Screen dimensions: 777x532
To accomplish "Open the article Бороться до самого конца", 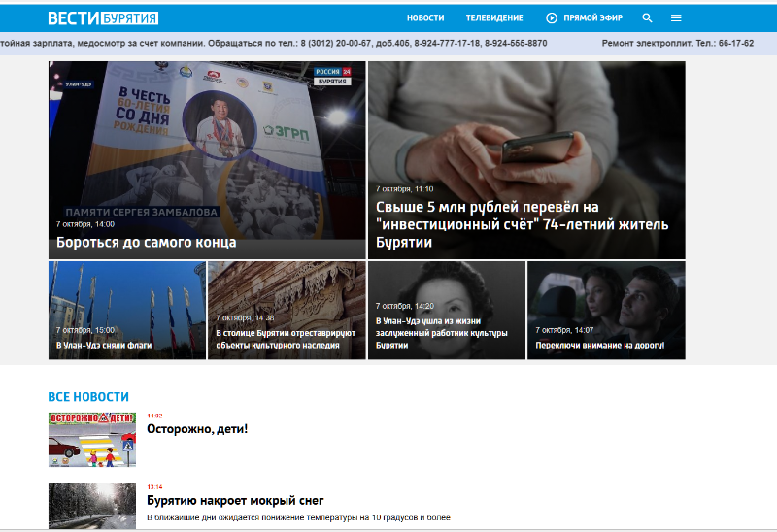I will coord(147,243).
